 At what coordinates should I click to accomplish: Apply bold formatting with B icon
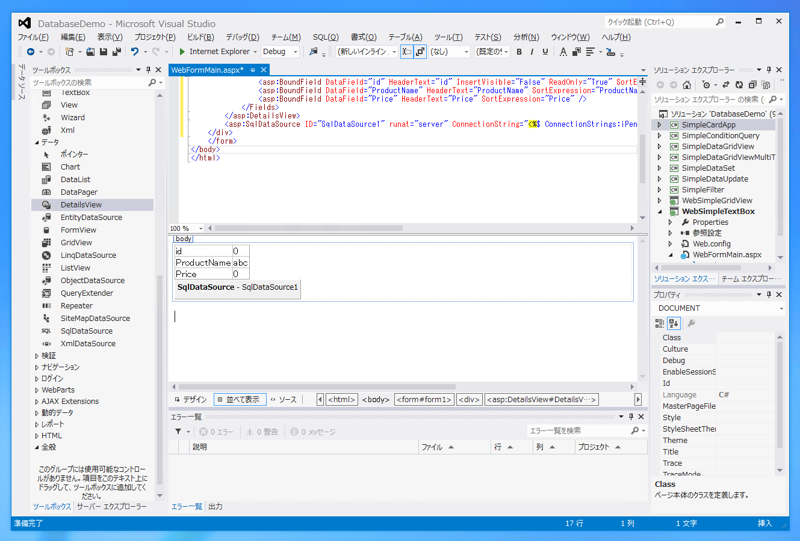tap(519, 52)
